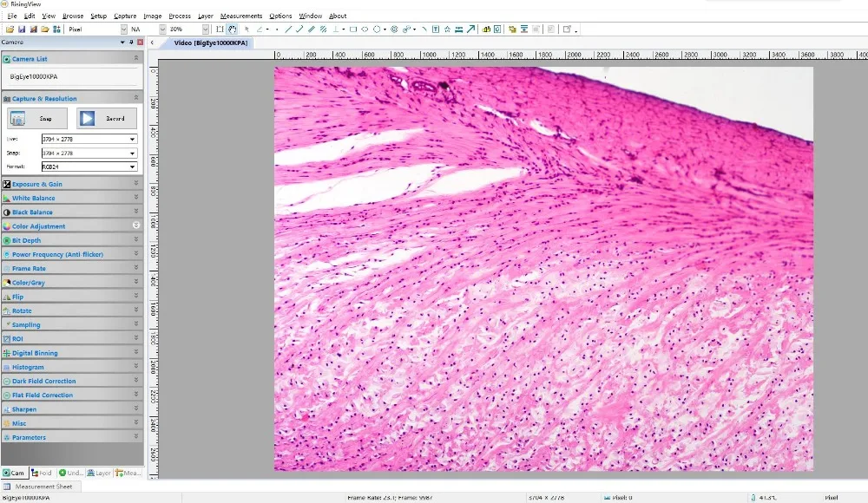The image size is (868, 503).
Task: Open the File menu
Action: pyautogui.click(x=12, y=16)
